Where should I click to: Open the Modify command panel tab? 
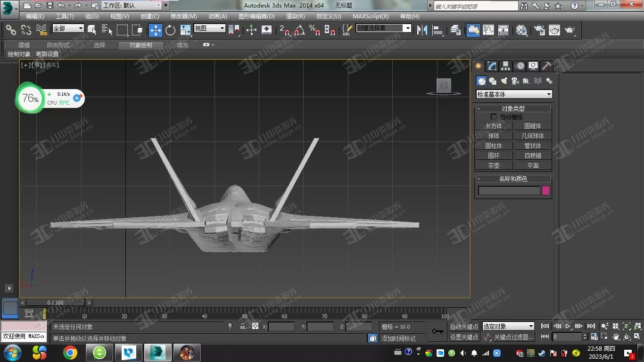point(492,66)
